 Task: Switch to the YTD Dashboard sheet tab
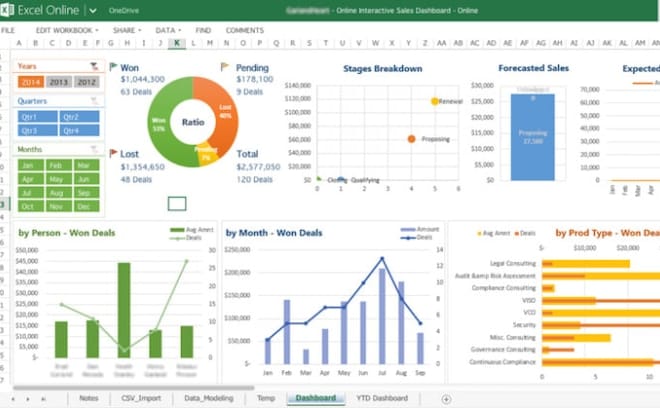(x=382, y=398)
